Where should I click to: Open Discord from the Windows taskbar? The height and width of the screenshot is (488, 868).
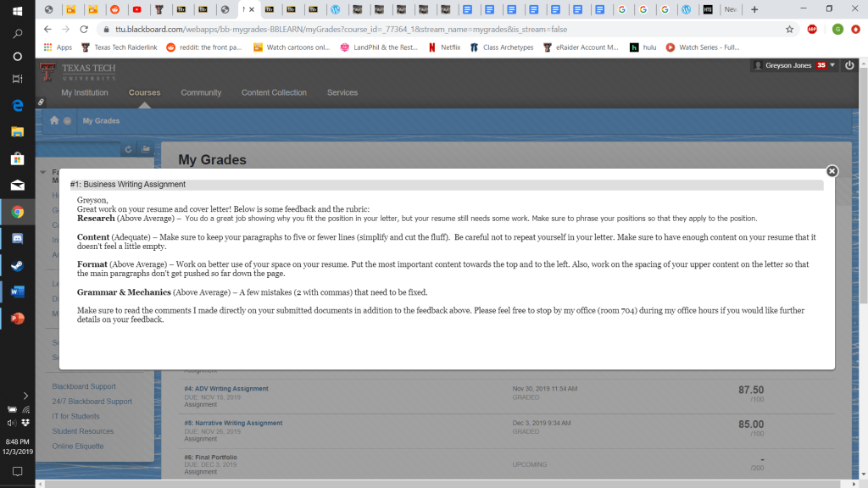tap(17, 239)
